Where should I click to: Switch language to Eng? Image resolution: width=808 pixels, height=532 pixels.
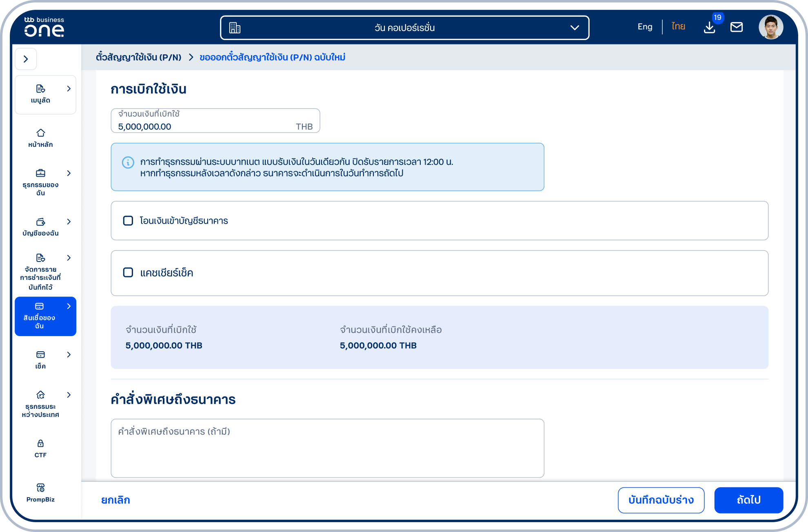[x=645, y=27]
